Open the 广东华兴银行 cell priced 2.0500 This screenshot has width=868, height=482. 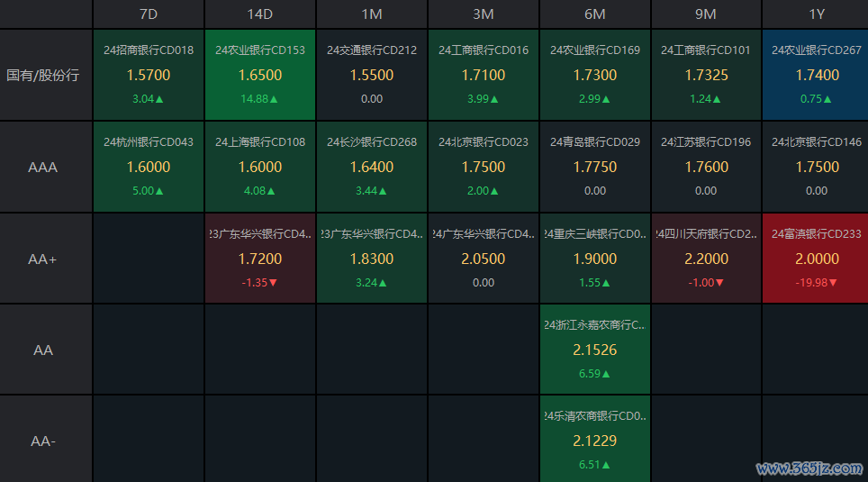point(484,259)
